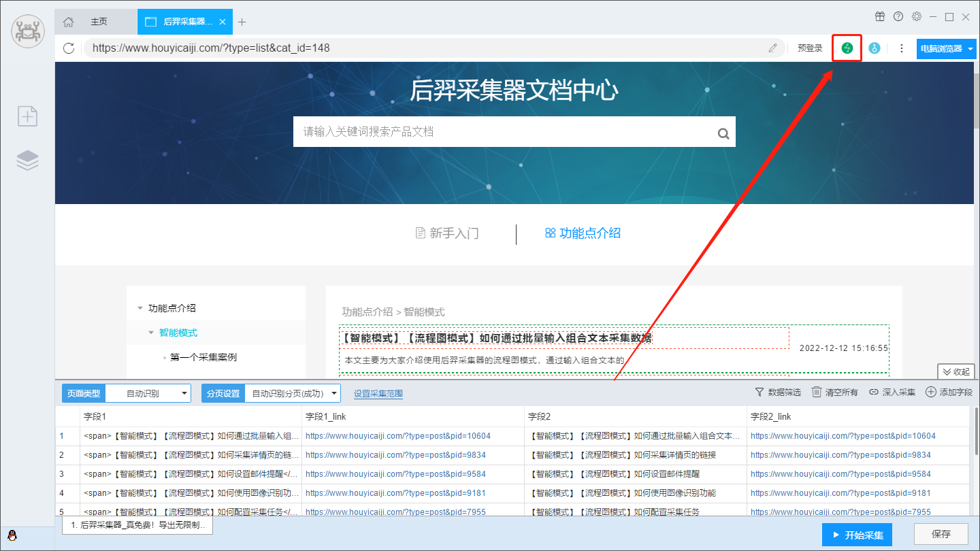Click the pid=9181 link in 字段2_link
The width and height of the screenshot is (980, 551).
[840, 493]
